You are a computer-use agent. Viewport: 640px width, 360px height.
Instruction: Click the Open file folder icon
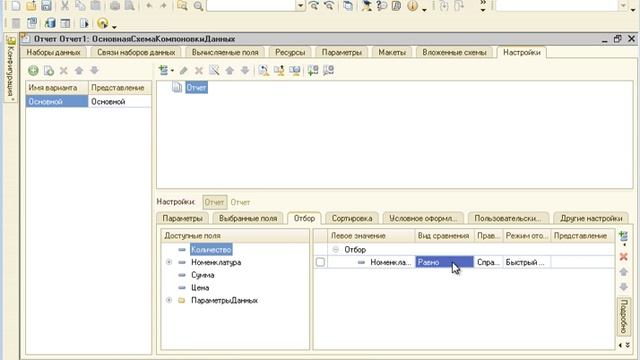[31, 5]
